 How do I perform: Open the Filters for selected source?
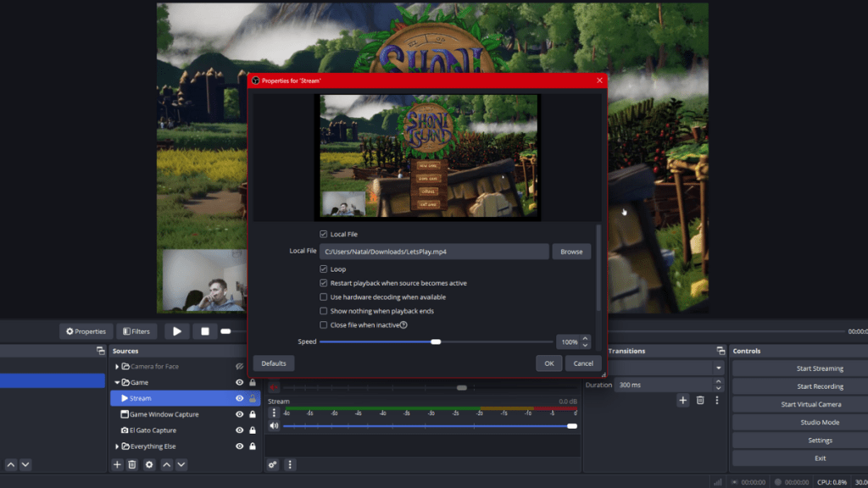(x=136, y=331)
